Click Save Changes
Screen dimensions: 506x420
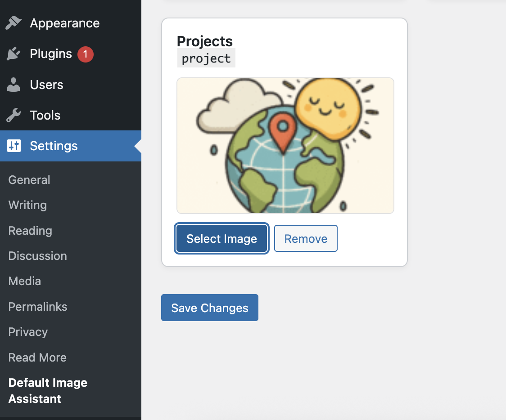(209, 308)
